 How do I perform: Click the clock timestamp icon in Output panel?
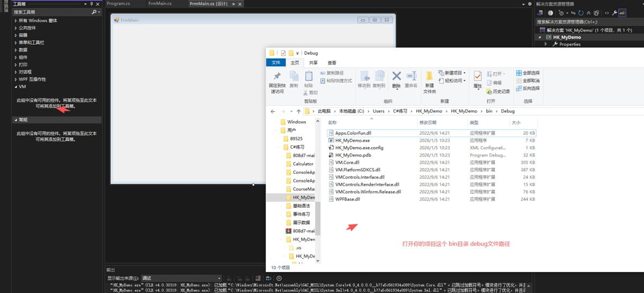click(279, 278)
